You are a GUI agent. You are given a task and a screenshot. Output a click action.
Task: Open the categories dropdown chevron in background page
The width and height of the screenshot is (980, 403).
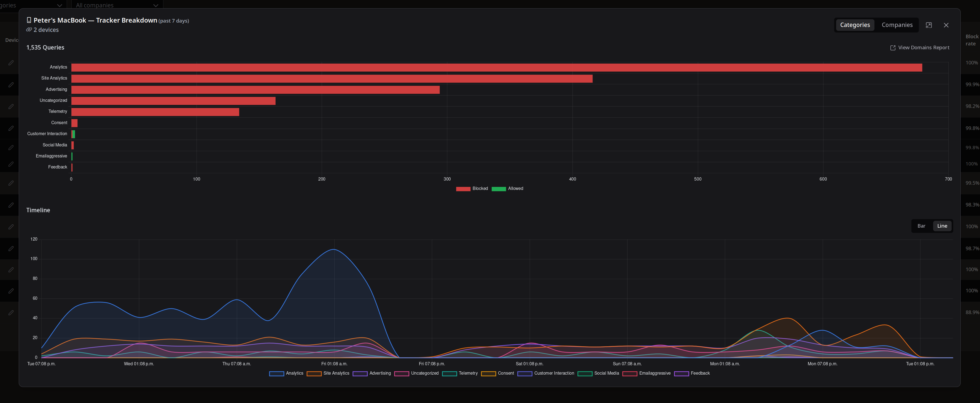pos(59,5)
